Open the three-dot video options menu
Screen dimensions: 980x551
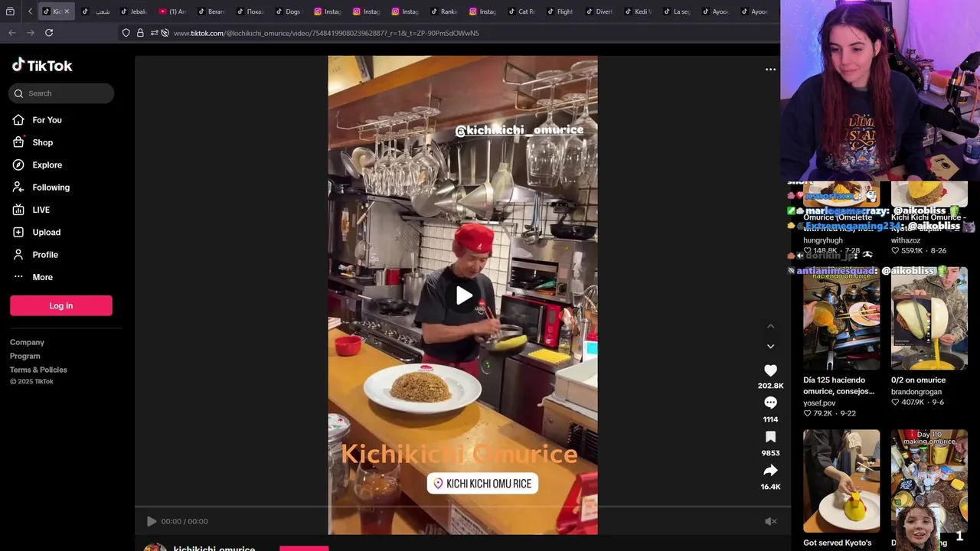click(771, 70)
